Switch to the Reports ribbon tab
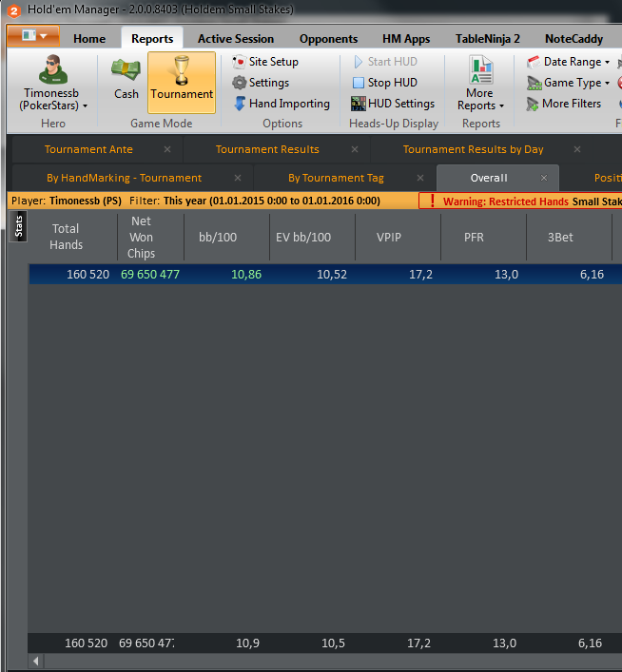 [x=152, y=39]
